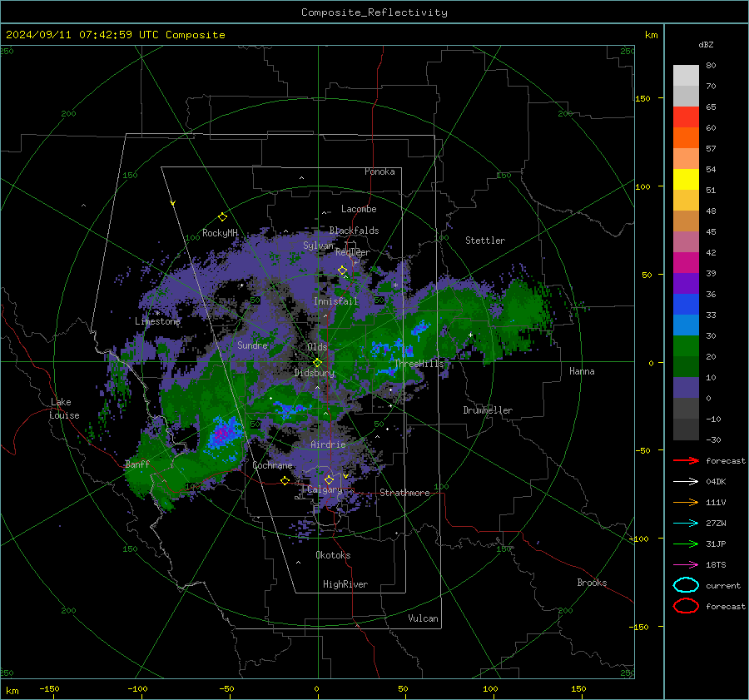This screenshot has height=700, width=749.
Task: Select the magenta swatch between 42 and 39
Action: point(686,263)
